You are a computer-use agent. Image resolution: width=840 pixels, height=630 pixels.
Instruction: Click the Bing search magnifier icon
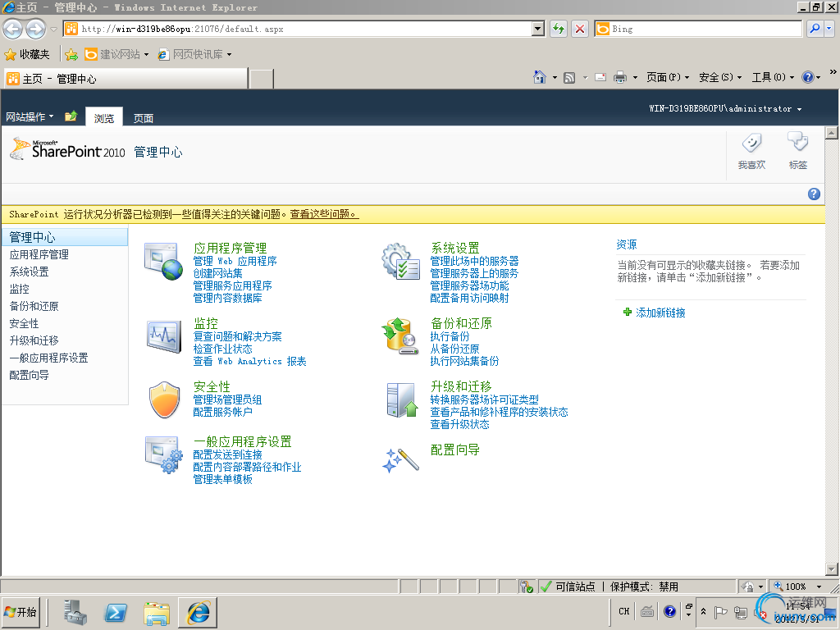coord(815,29)
